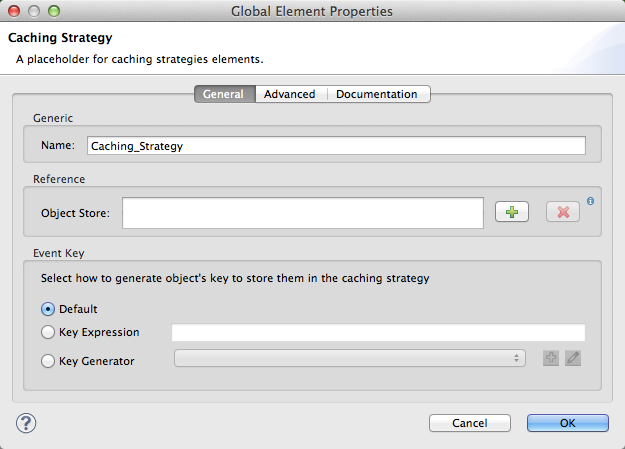Open the Documentation tab

[377, 94]
